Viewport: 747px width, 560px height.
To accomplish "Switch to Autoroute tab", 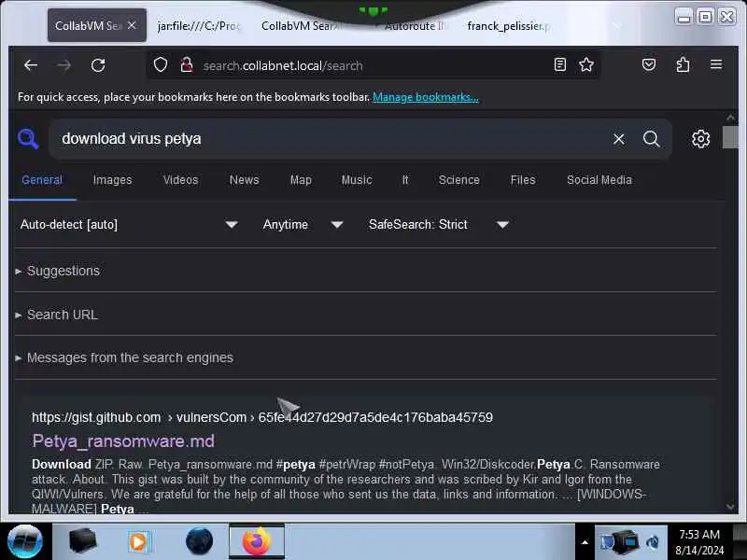I will pyautogui.click(x=414, y=26).
